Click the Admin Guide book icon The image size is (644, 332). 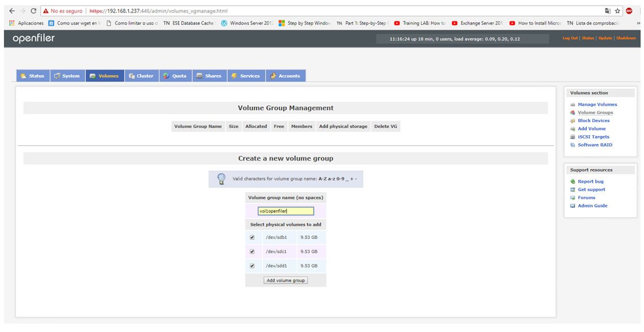click(572, 206)
